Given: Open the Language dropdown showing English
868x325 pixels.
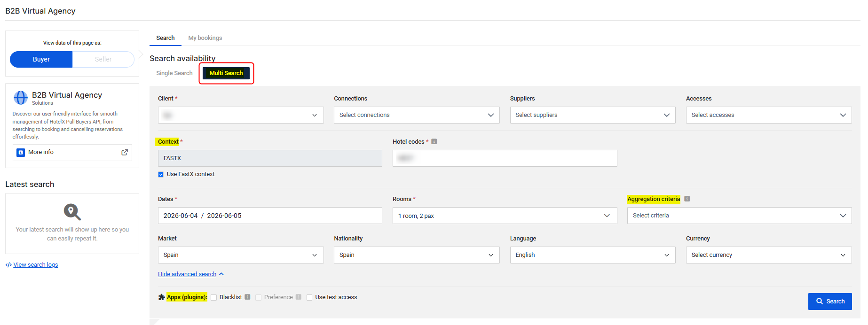Looking at the screenshot, I should pyautogui.click(x=592, y=255).
